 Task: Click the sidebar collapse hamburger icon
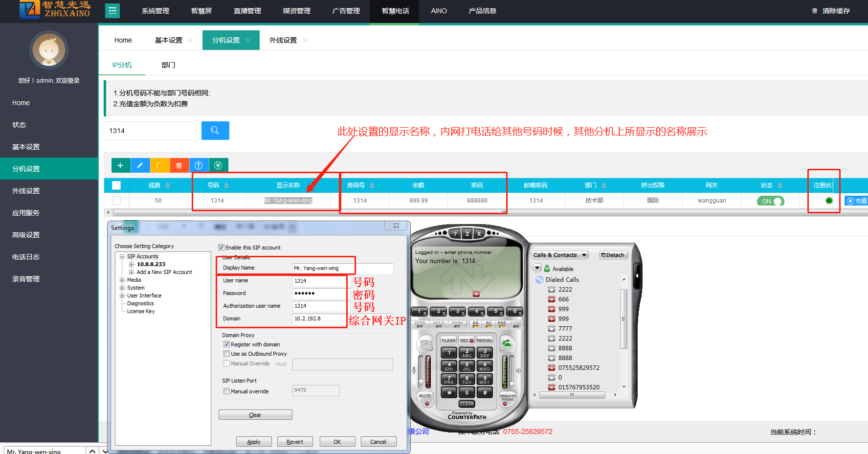tap(112, 10)
